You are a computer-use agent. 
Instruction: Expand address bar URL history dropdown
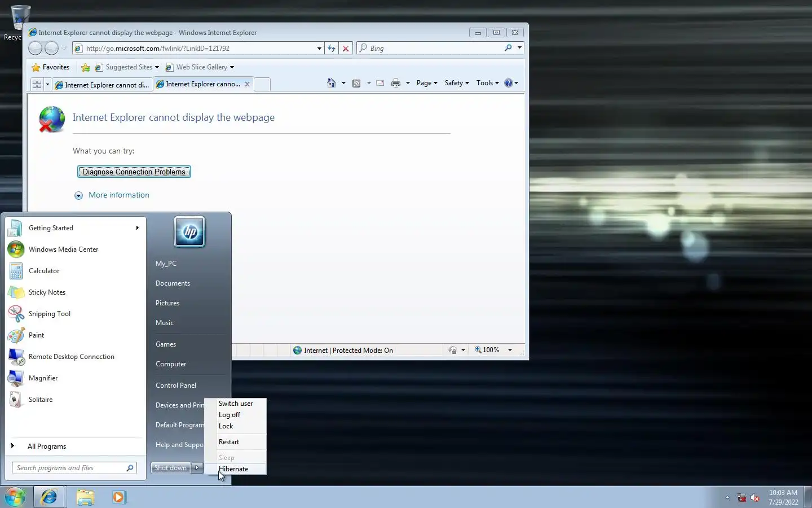click(x=319, y=49)
